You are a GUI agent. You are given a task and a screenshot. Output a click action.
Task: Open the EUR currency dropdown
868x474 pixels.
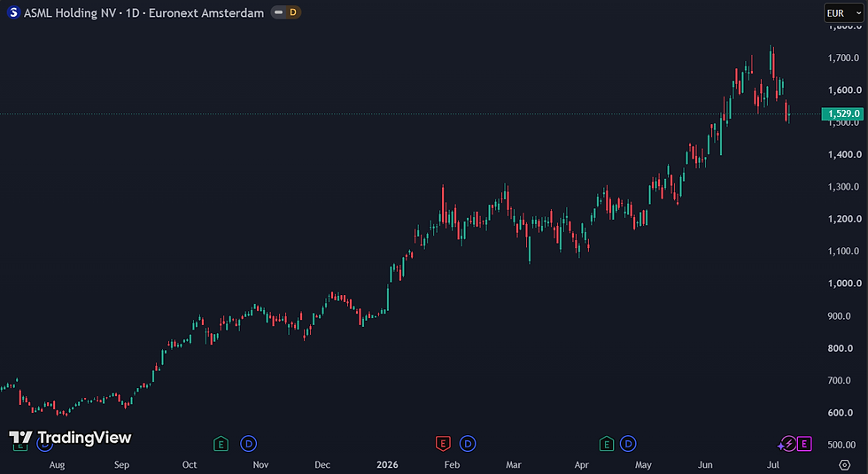click(x=843, y=12)
